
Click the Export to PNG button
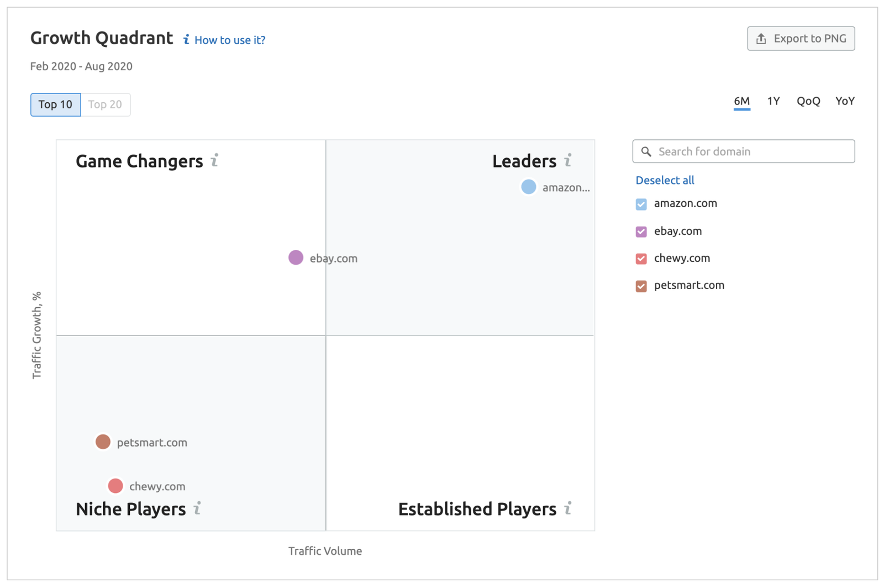[801, 38]
